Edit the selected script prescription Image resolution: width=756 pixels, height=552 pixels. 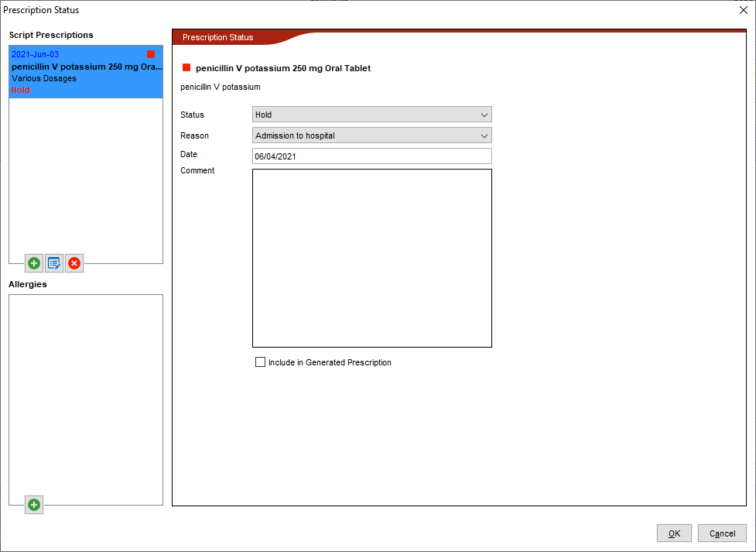click(x=54, y=263)
